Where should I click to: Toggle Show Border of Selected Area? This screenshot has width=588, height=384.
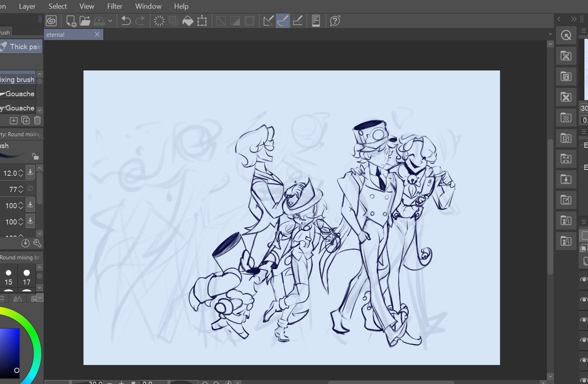pos(249,21)
